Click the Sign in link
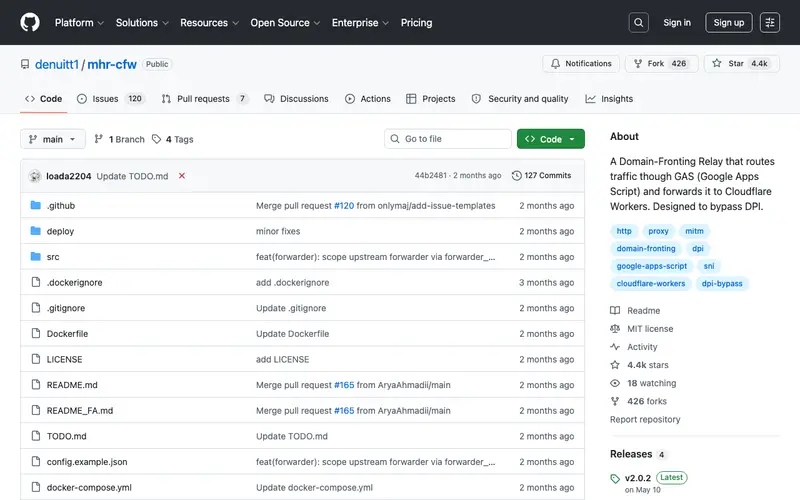Image resolution: width=800 pixels, height=500 pixels. coord(677,22)
